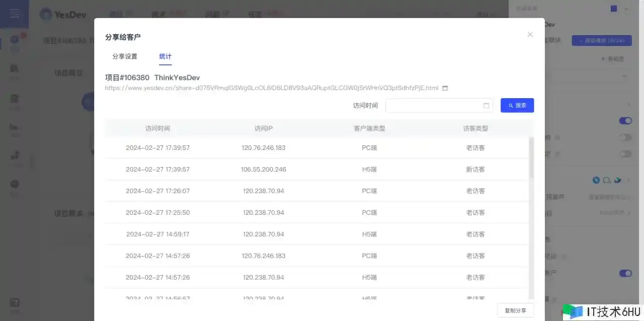644x321 pixels.
Task: Click the first sidebar icon with red badge
Action: (x=15, y=40)
